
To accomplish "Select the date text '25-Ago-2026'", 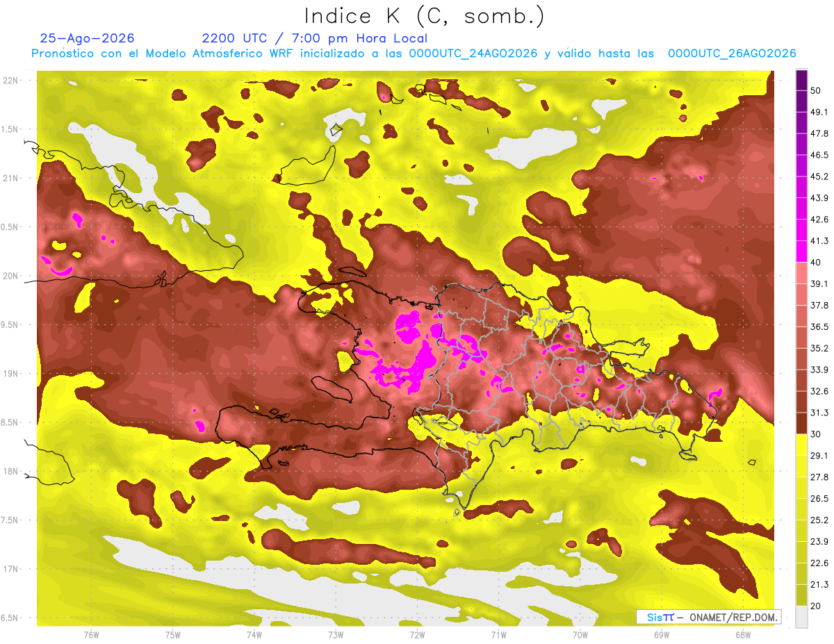I will tap(87, 38).
